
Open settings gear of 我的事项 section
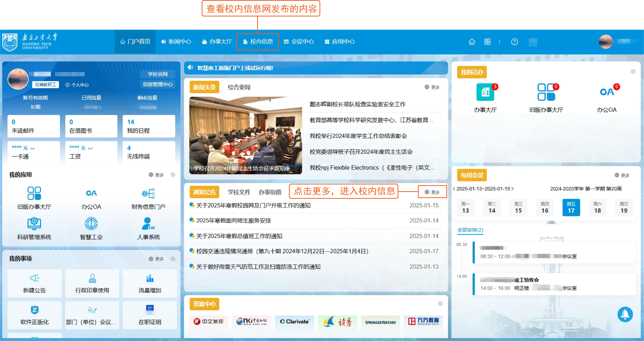pyautogui.click(x=173, y=259)
